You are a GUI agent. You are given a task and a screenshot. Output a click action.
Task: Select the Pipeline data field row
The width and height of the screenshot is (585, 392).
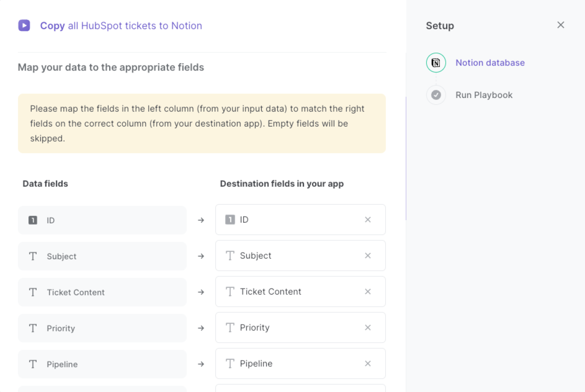102,364
